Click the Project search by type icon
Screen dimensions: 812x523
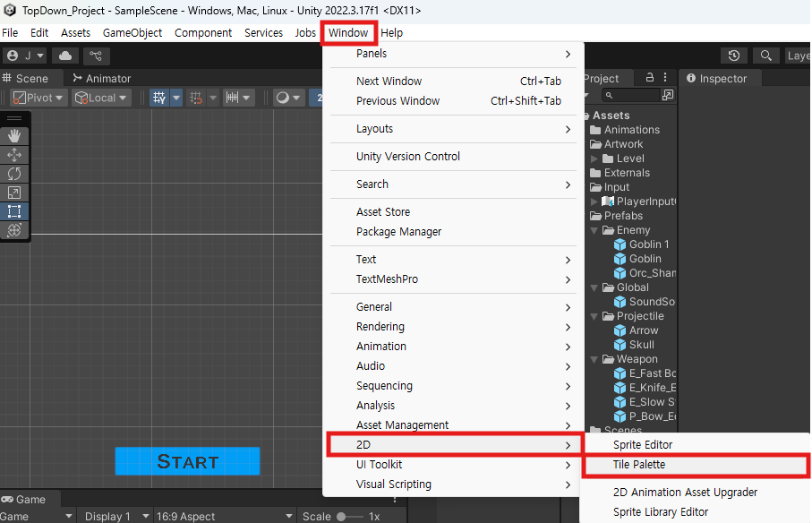[668, 95]
